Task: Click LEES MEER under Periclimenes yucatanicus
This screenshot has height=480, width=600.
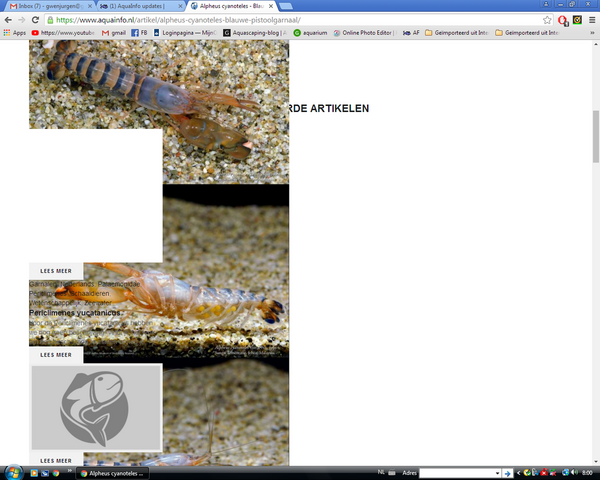Action: pos(56,354)
